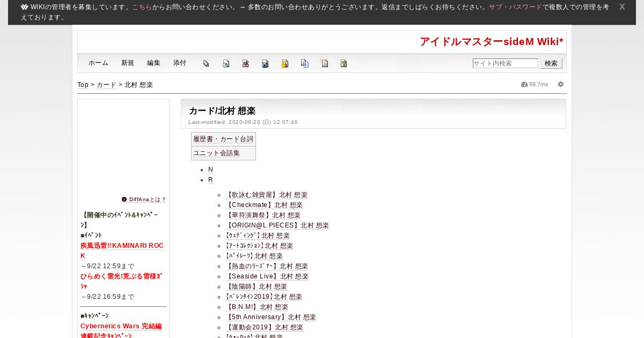Open ひらめく雷光!荒ぶる雷様ｶﾞｼｬ link
Screen dimensions: 644x338
[121, 281]
